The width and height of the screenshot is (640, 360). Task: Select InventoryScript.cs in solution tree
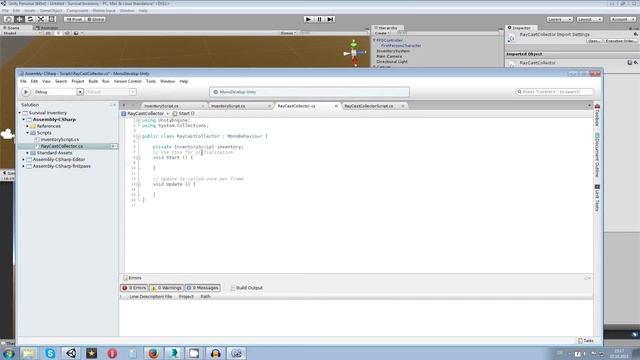point(60,140)
